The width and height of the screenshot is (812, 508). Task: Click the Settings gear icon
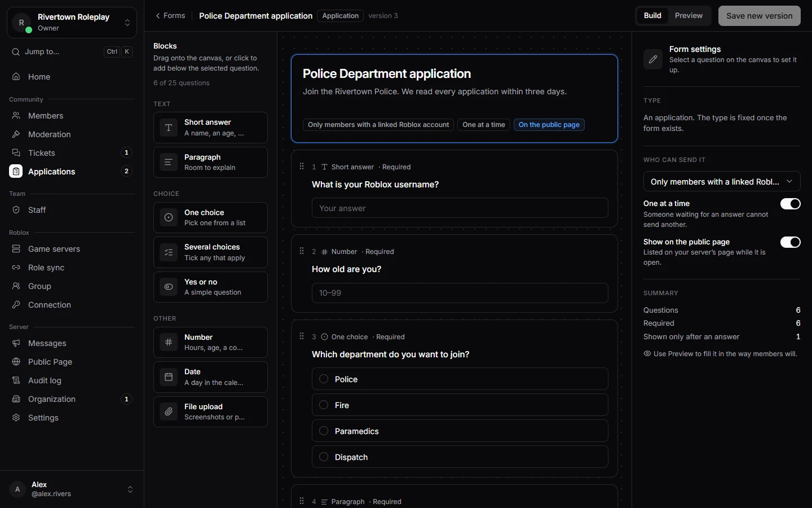point(16,418)
